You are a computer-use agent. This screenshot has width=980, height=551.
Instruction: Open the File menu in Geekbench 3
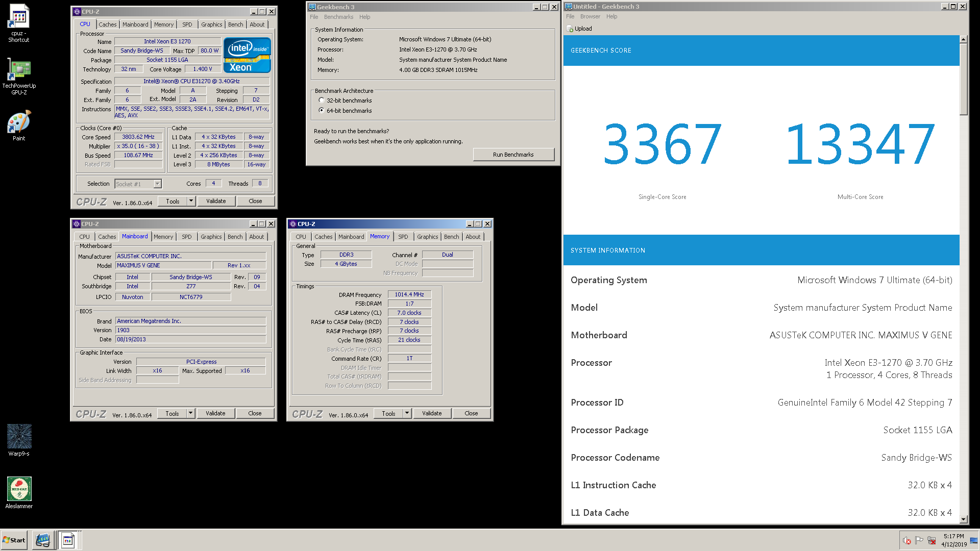314,17
